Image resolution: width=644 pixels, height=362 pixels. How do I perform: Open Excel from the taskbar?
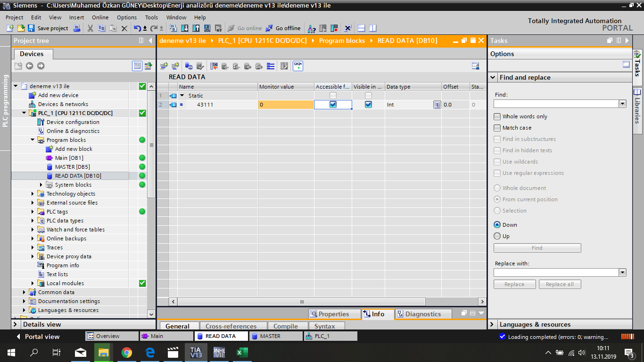click(x=242, y=352)
